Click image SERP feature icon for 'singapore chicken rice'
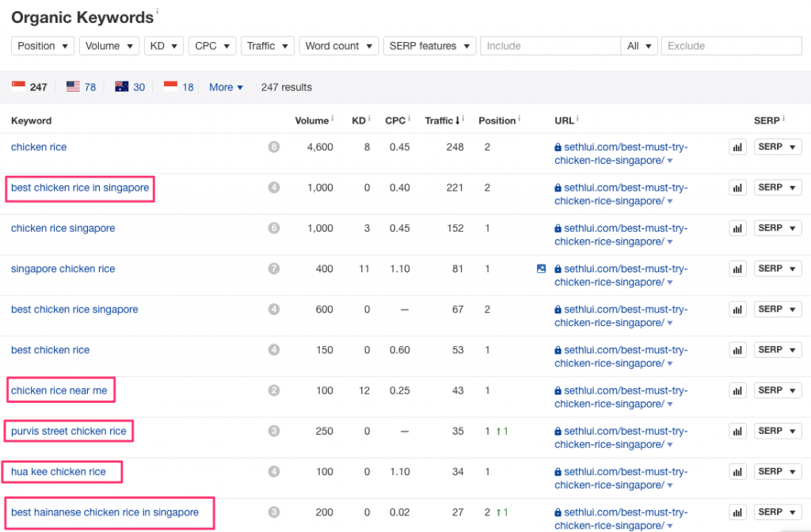Viewport: 811px width, 532px height. coord(541,269)
